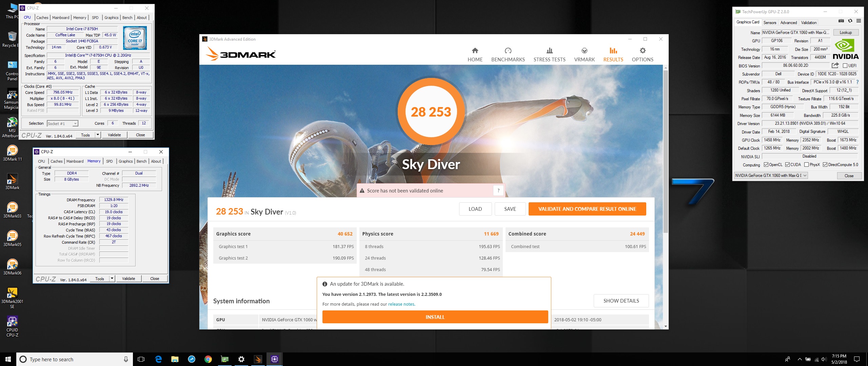Click INSTALL to update 3DMark
The image size is (868, 366).
435,317
